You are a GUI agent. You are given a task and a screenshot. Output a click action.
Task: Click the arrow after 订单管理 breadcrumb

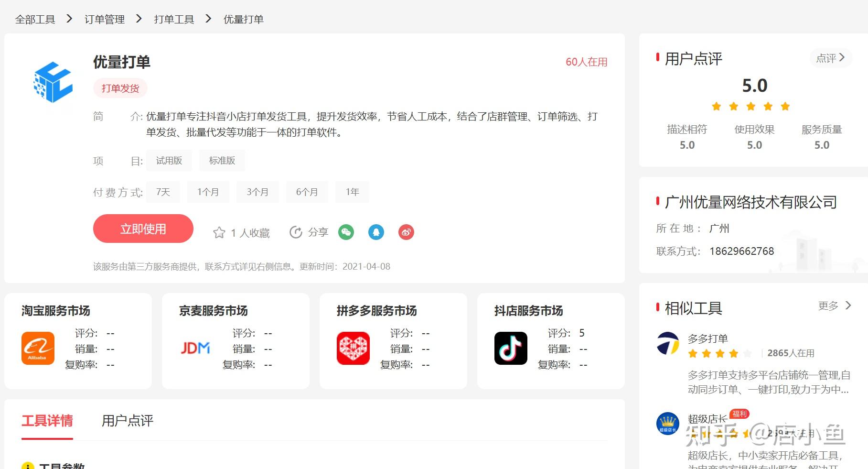point(139,19)
